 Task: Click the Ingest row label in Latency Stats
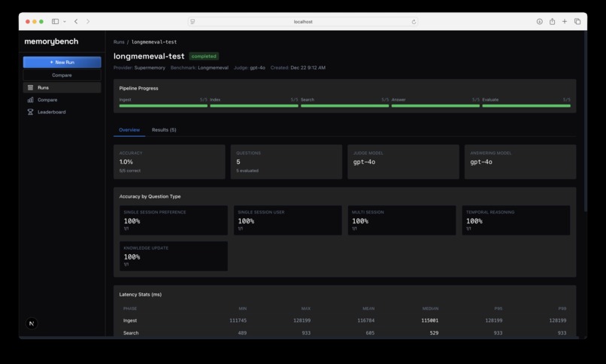(130, 320)
